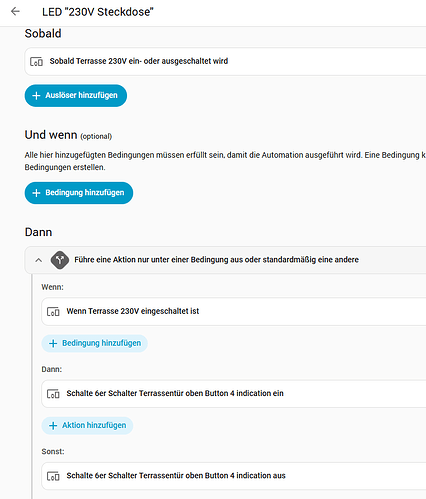Add an action with Aktion hinzufügen
The width and height of the screenshot is (426, 499).
pyautogui.click(x=87, y=426)
